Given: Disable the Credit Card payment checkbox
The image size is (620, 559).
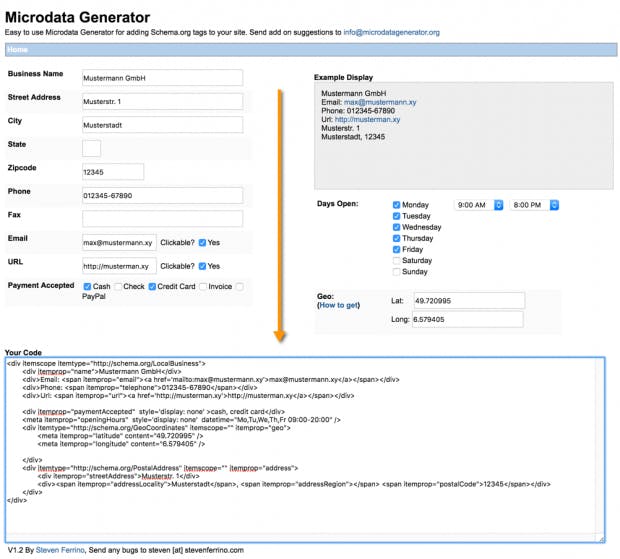Looking at the screenshot, I should 152,286.
